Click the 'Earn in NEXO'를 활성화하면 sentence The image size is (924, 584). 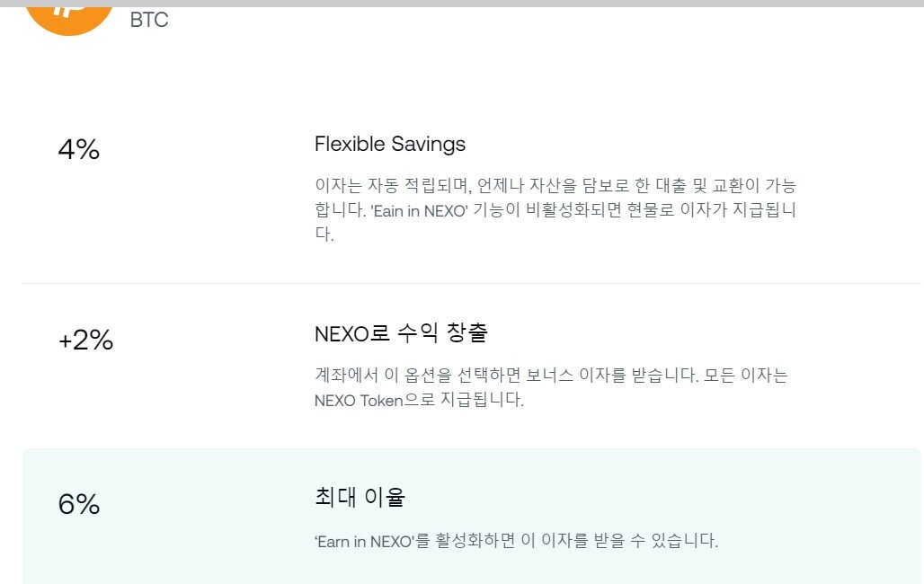[516, 540]
